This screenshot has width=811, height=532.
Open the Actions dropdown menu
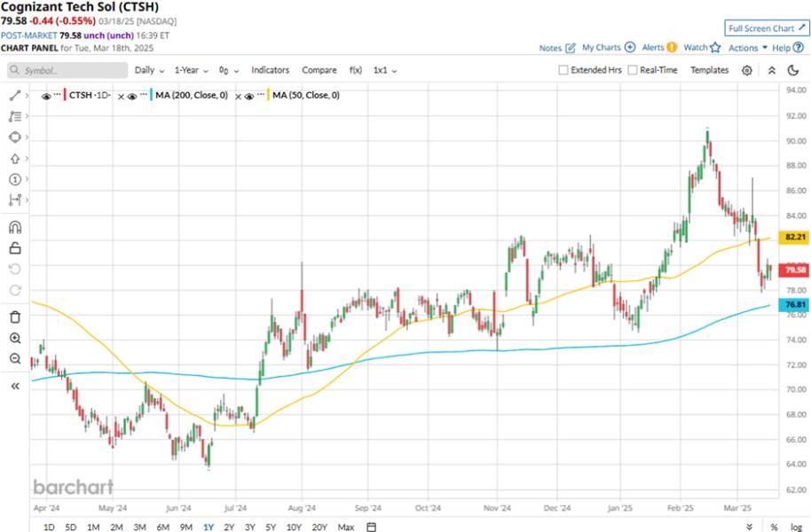pos(748,48)
